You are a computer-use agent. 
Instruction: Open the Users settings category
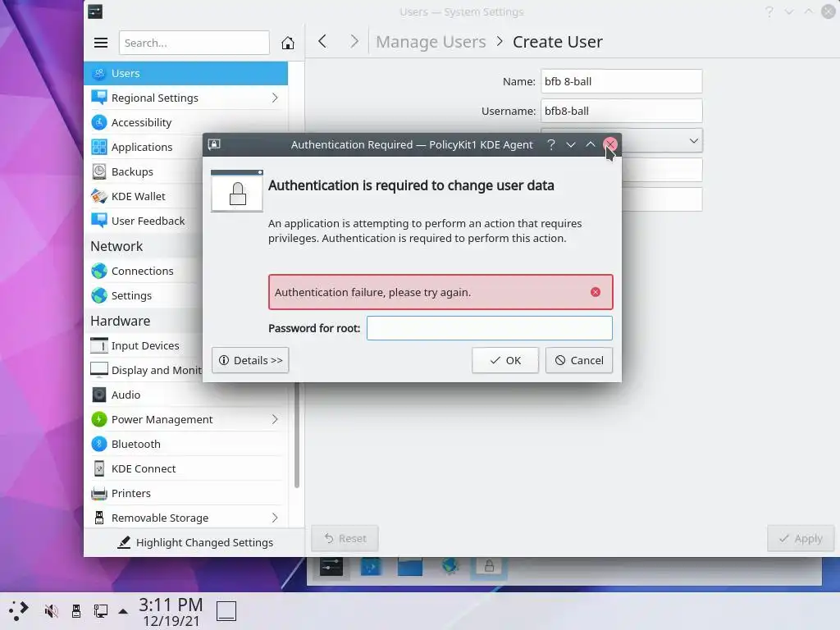tap(185, 73)
